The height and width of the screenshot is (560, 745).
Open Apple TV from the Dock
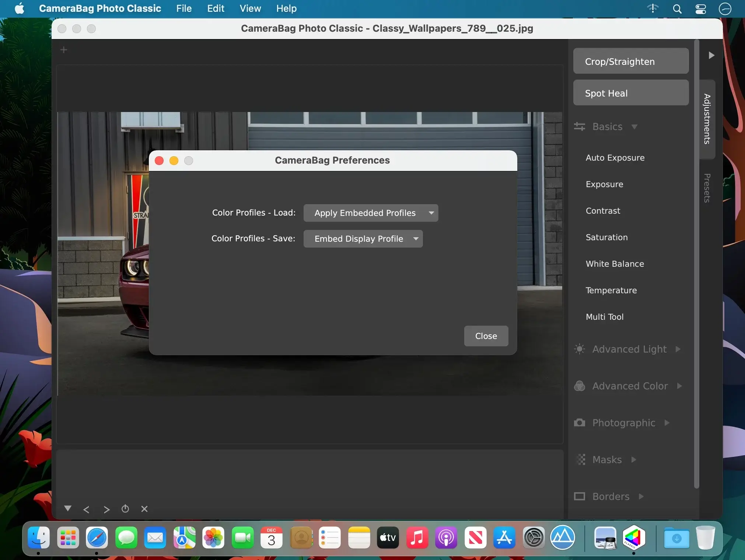(388, 538)
